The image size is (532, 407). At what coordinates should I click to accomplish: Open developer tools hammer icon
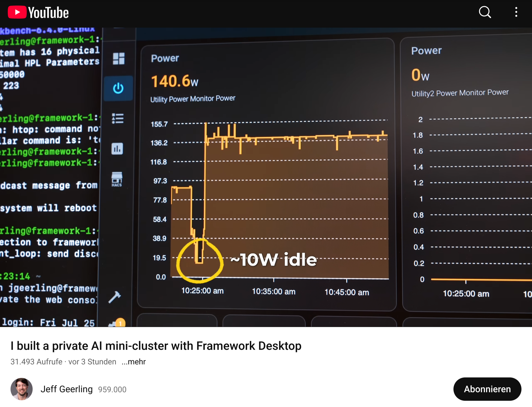(x=115, y=297)
